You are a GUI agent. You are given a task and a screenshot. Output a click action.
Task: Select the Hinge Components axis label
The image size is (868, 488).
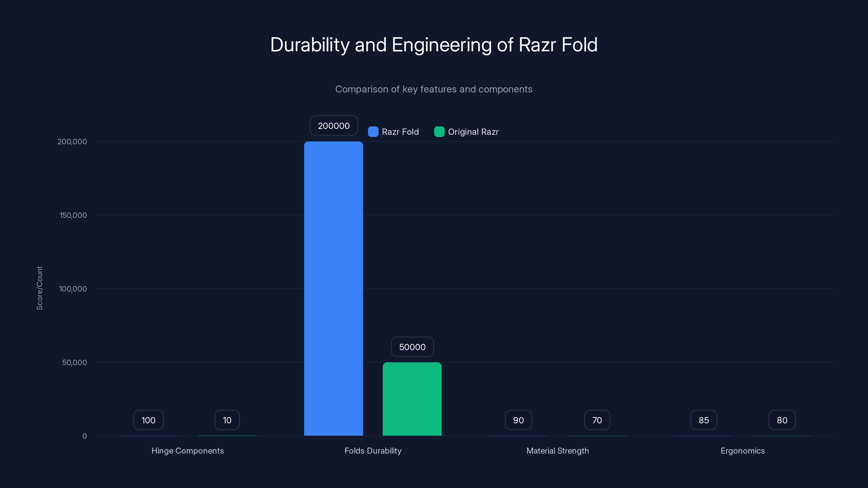pyautogui.click(x=188, y=451)
